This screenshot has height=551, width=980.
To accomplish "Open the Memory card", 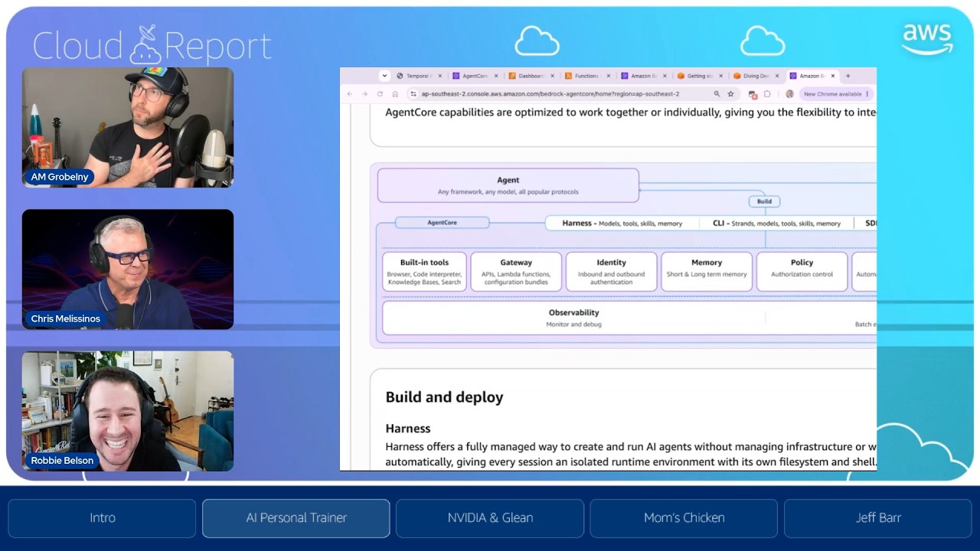I will pos(707,272).
